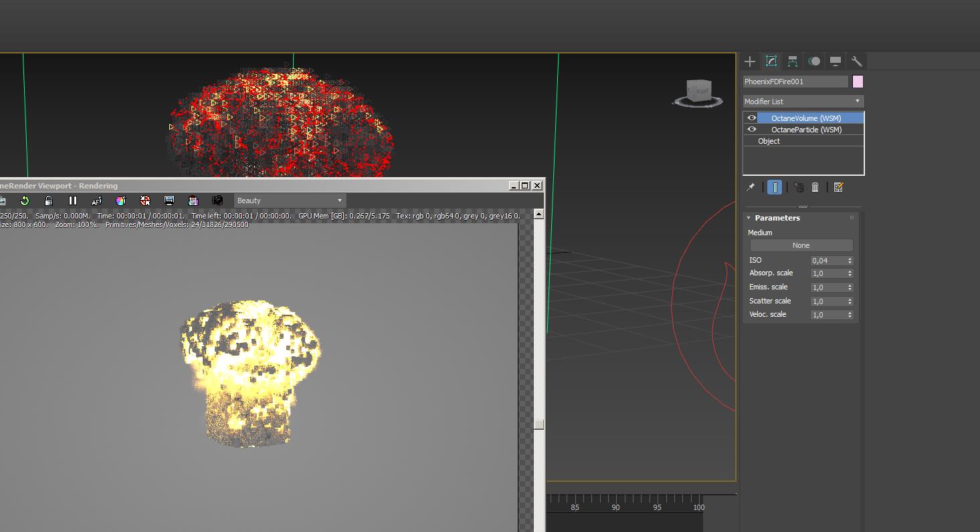Click the OctaneRender Viewport title bar
The image size is (980, 532).
[272, 186]
